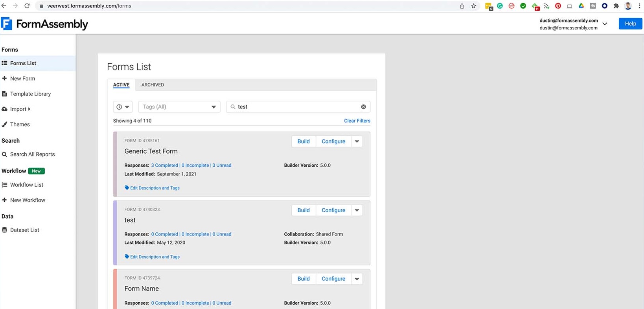644x309 pixels.
Task: Open Template Library in the sidebar
Action: (x=30, y=94)
